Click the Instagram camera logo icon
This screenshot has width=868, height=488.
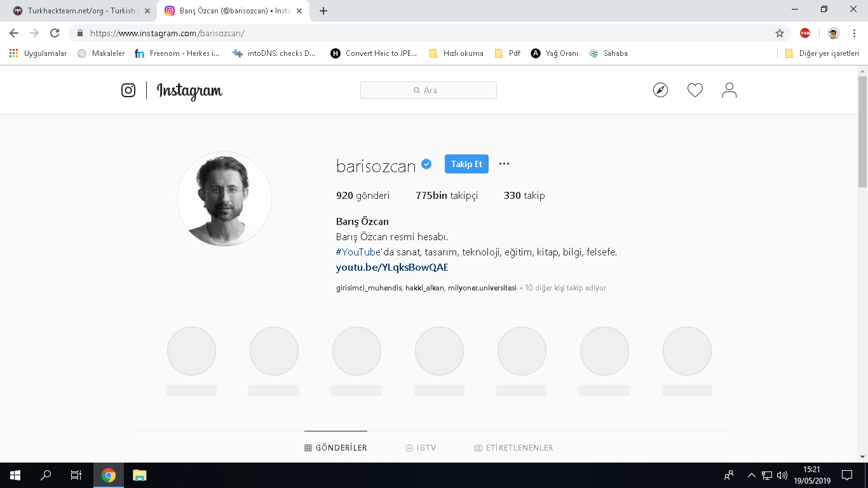[x=128, y=90]
